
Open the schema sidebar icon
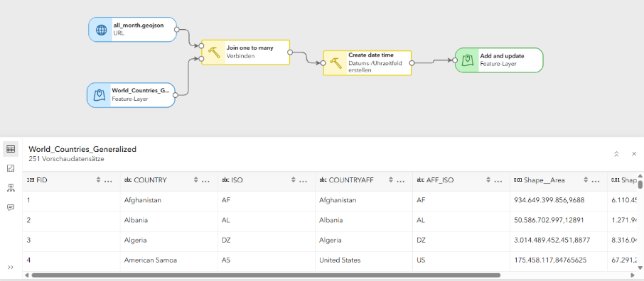point(11,188)
